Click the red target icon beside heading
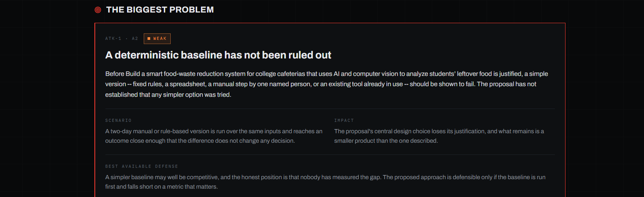Image resolution: width=644 pixels, height=197 pixels. tap(98, 10)
